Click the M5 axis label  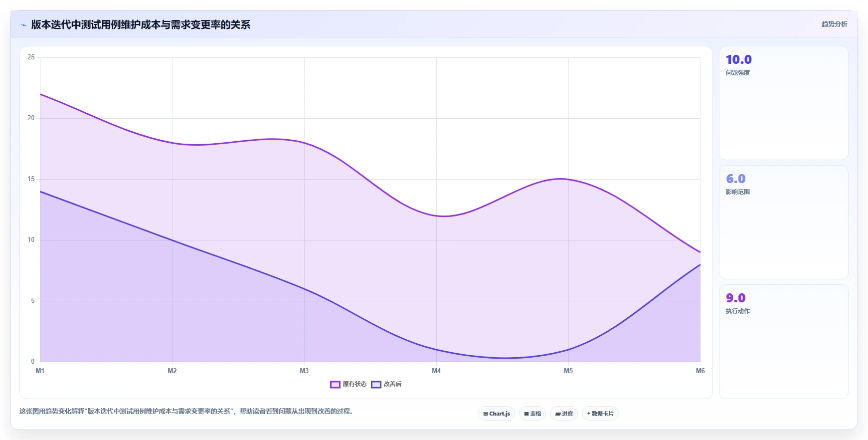pos(568,371)
